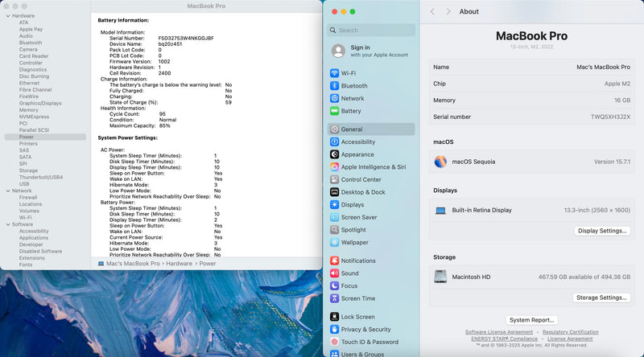This screenshot has width=644, height=357.
Task: Click the Display Settings button
Action: point(602,231)
